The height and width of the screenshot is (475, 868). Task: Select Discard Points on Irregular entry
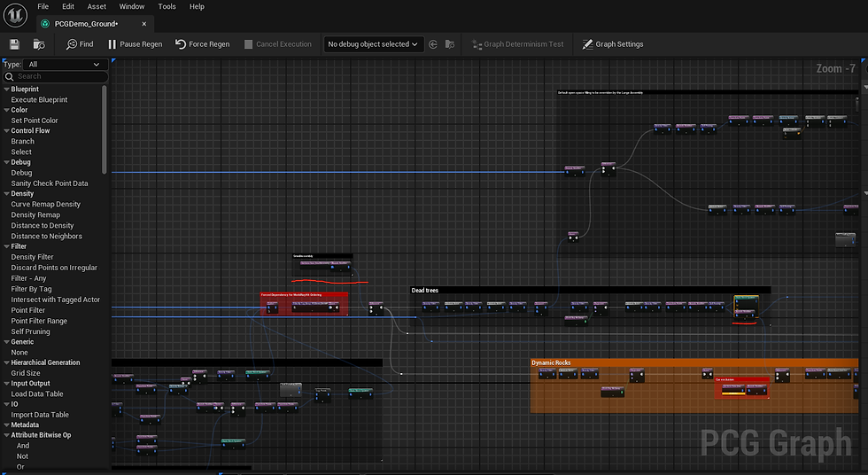[54, 268]
